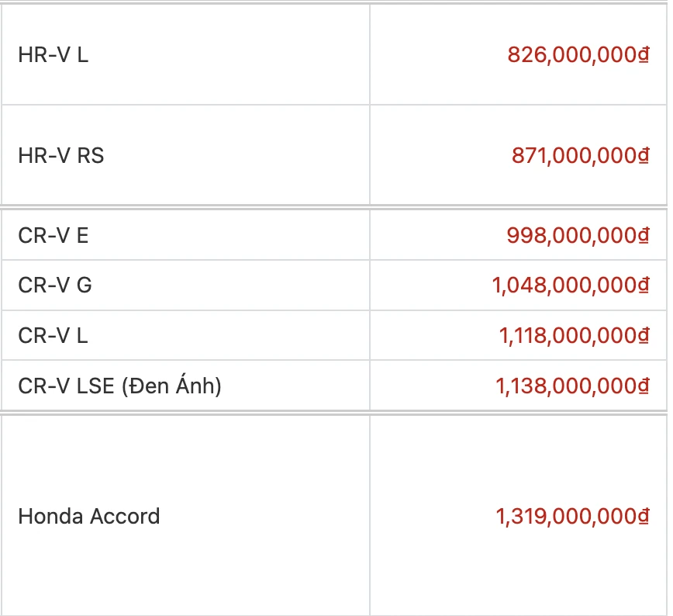
Task: Select the 1,138,000,000đ price value
Action: coord(573,386)
